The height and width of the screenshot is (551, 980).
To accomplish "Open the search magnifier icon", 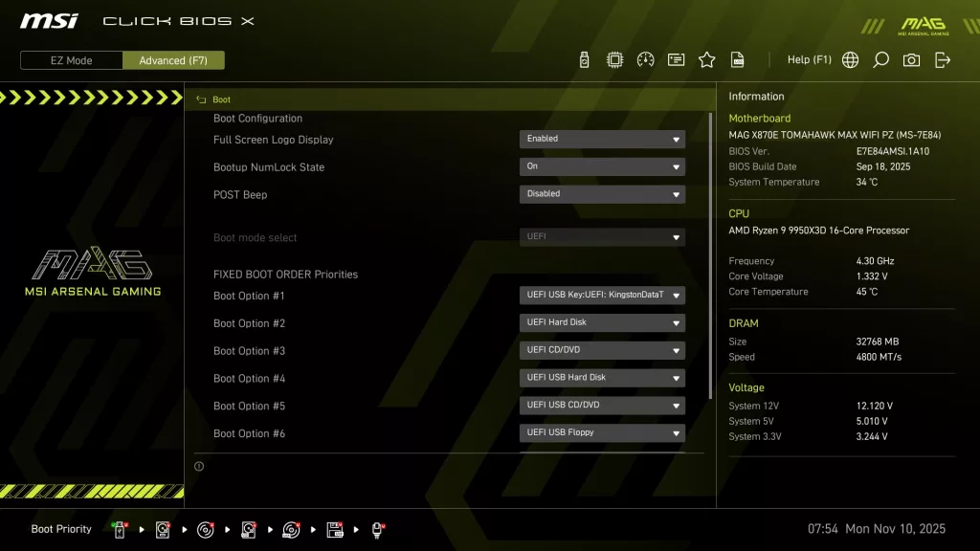I will click(x=880, y=58).
